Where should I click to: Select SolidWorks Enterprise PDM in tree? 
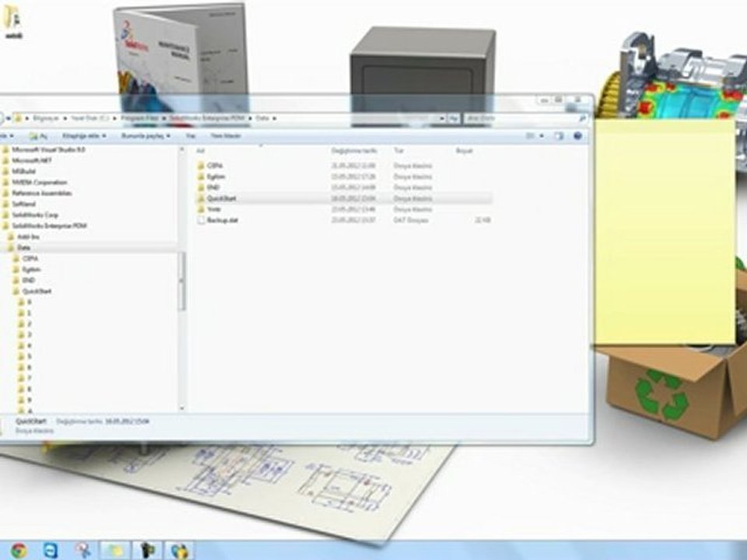point(50,226)
